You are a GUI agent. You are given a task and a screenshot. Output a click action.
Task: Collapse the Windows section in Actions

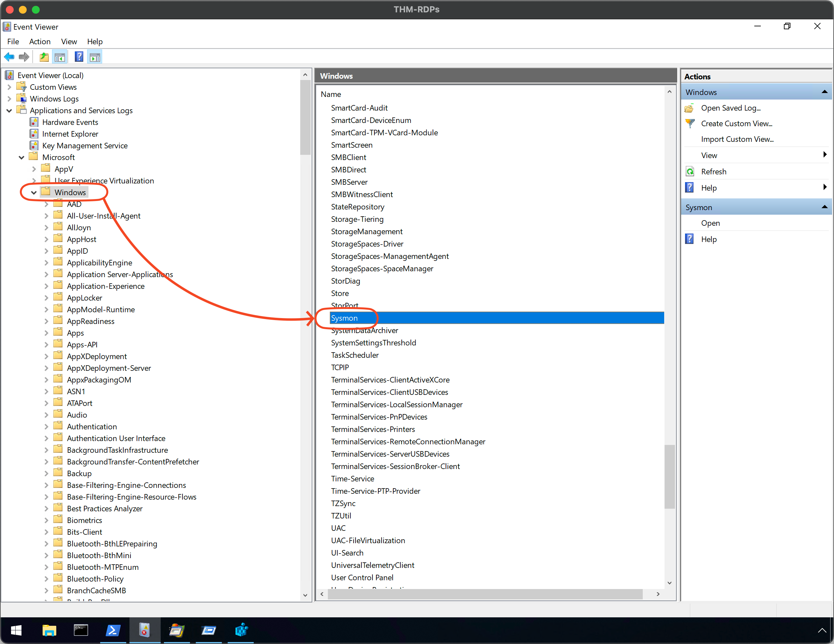pyautogui.click(x=825, y=92)
